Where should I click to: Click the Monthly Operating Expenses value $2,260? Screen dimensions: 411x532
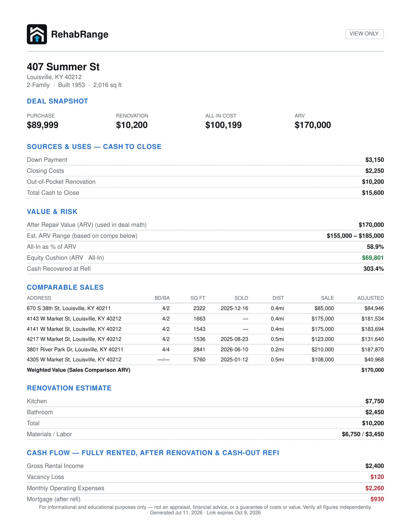[374, 488]
